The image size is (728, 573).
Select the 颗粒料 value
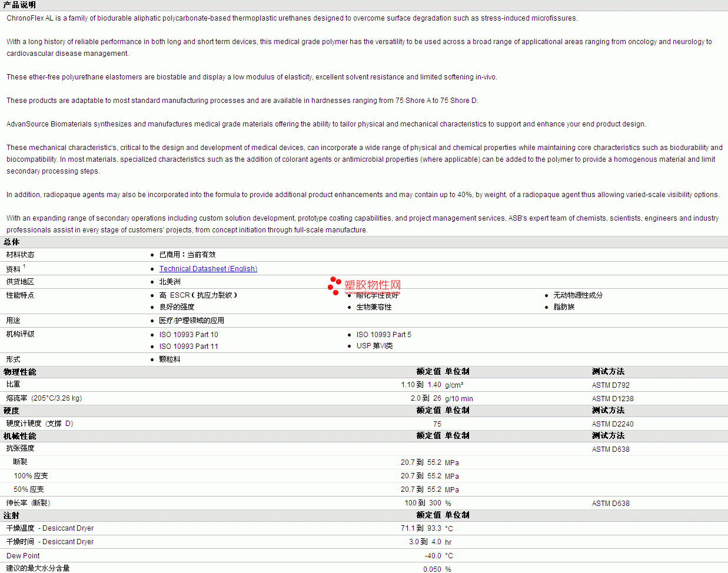(x=170, y=359)
